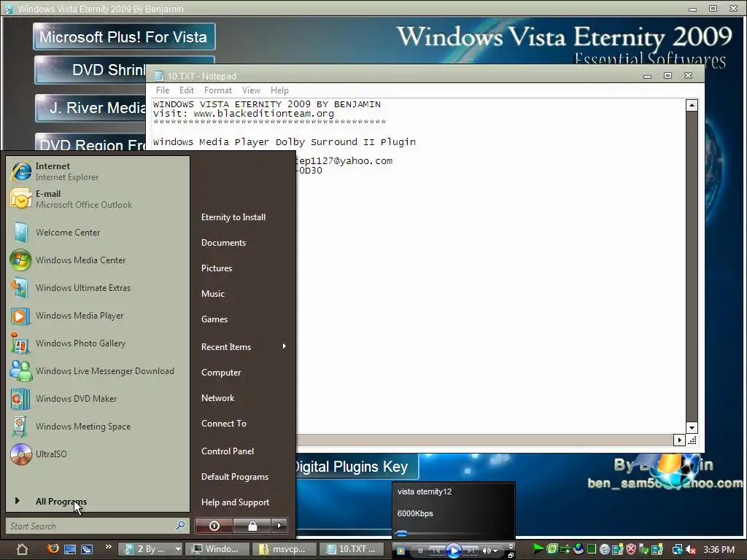Screen dimensions: 747x560
Task: Launch Firefox from Quick Launch
Action: 53,548
